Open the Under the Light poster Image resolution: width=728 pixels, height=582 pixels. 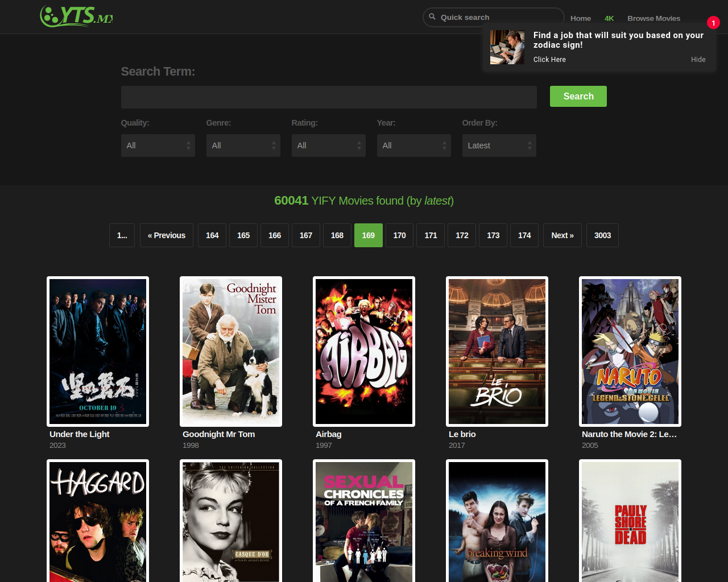click(98, 351)
